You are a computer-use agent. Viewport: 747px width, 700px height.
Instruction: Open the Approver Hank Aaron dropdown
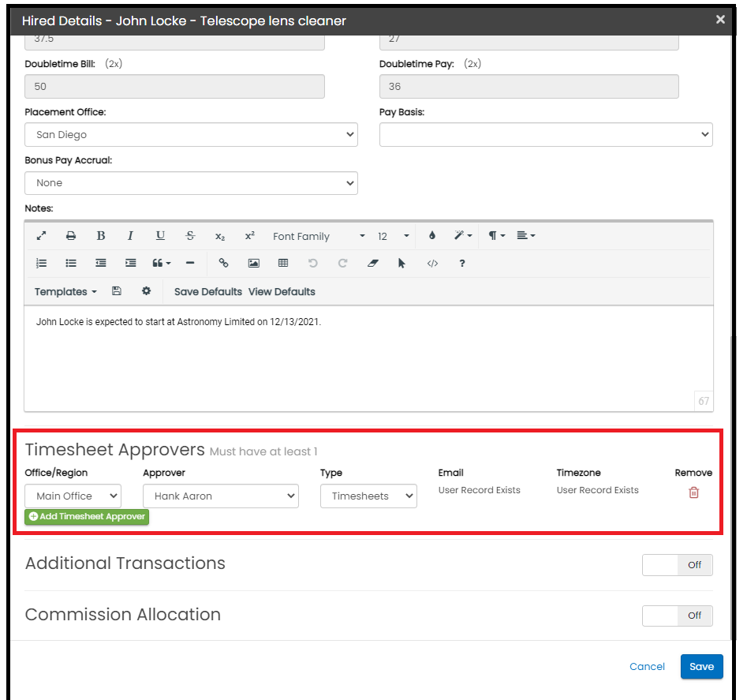[x=221, y=496]
